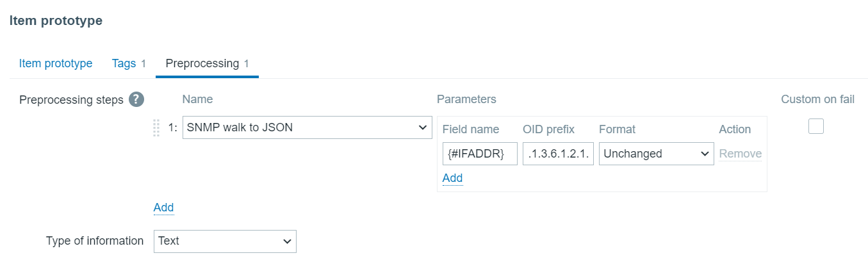Click the Remove action link
This screenshot has width=868, height=269.
pos(740,154)
